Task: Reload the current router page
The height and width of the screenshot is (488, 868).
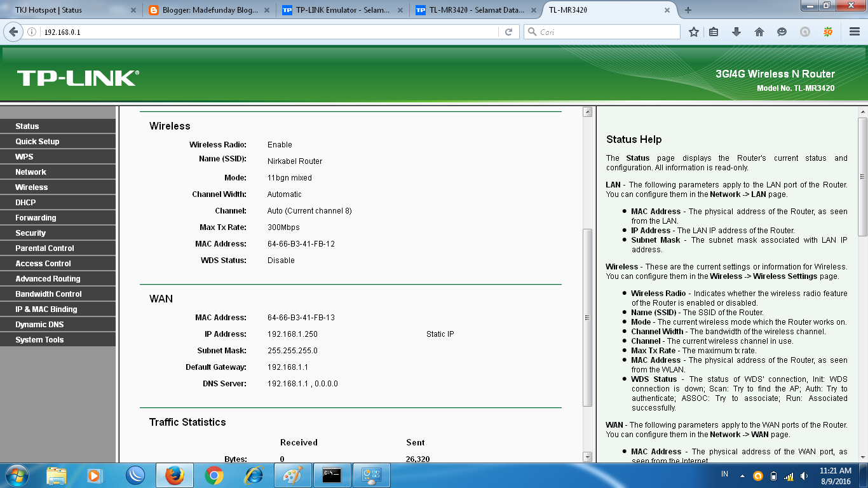Action: point(508,32)
